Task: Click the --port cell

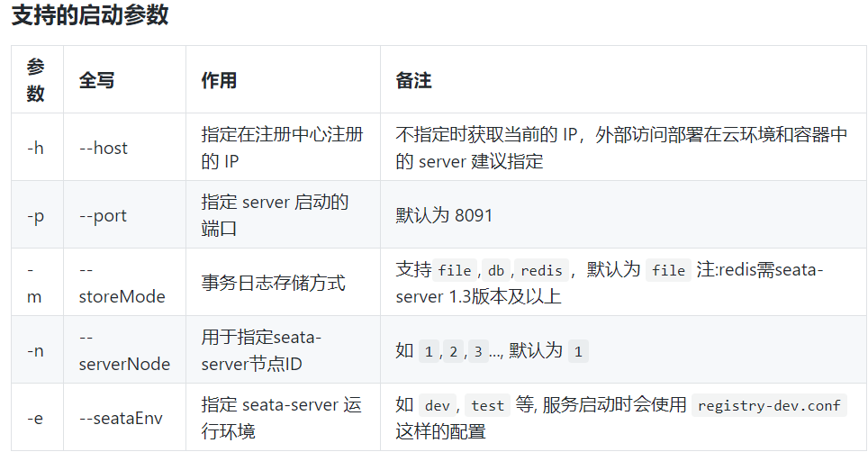Action: pyautogui.click(x=124, y=214)
